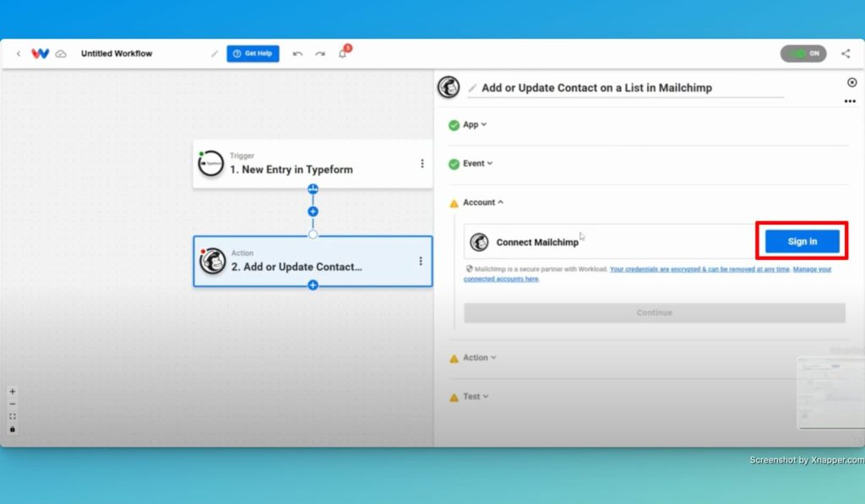
Task: Add a step between trigger and action
Action: click(x=313, y=212)
